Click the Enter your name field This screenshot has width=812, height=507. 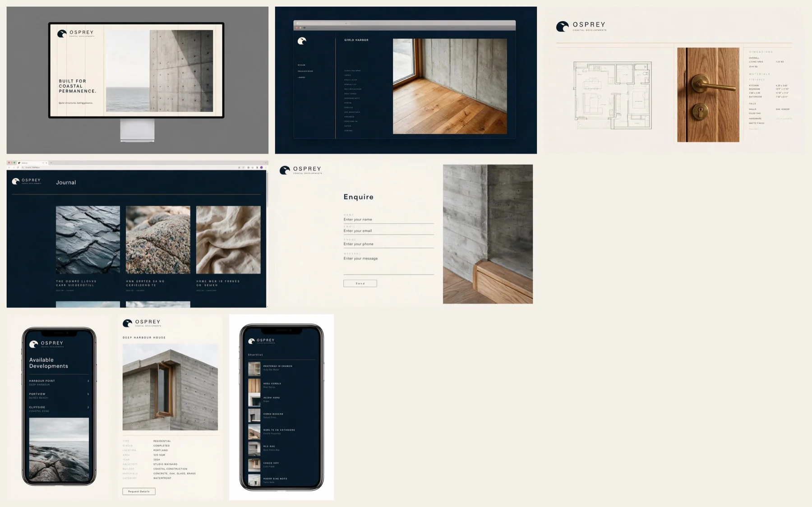coord(388,220)
